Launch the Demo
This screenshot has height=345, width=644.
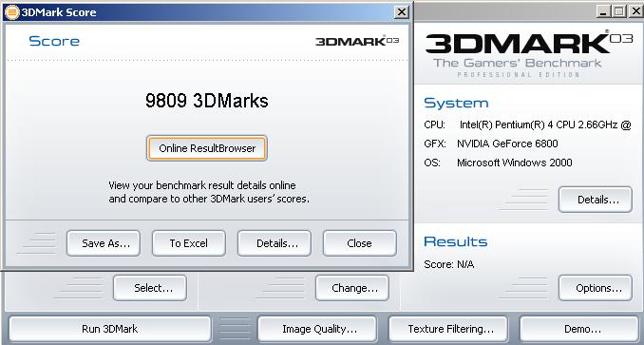coord(579,329)
